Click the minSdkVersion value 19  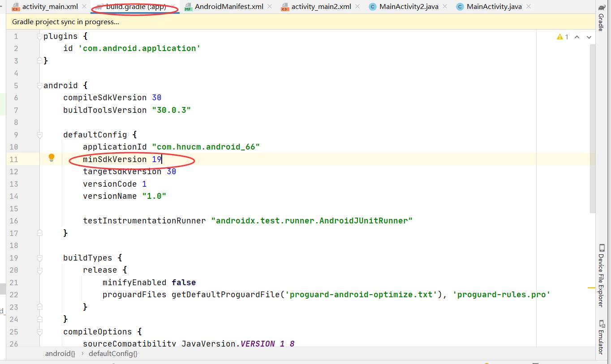click(156, 159)
